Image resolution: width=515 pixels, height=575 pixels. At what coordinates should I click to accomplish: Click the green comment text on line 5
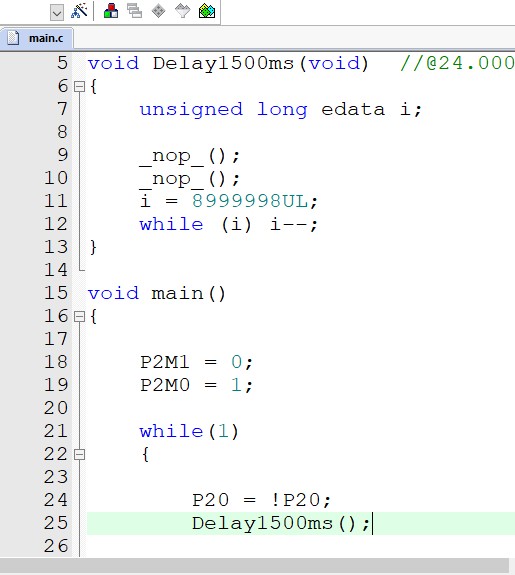pos(457,63)
